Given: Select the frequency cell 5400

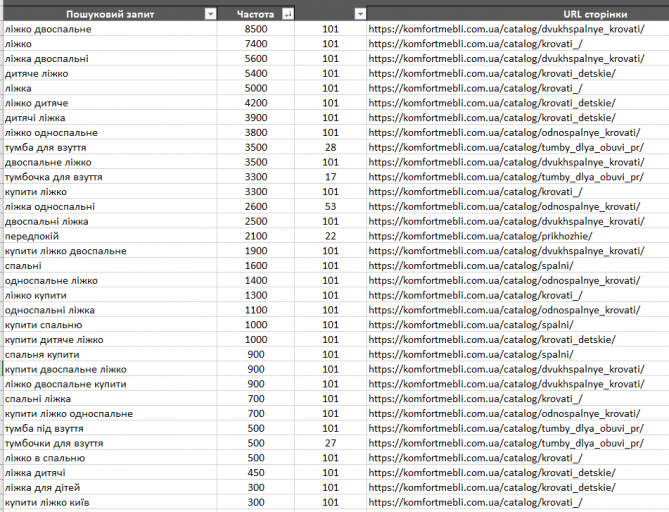Looking at the screenshot, I should 256,73.
